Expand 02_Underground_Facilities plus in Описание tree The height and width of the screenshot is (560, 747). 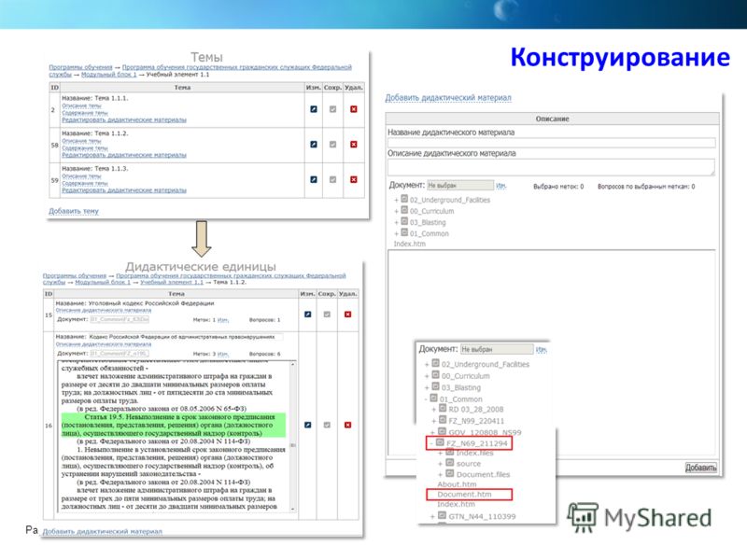click(396, 200)
